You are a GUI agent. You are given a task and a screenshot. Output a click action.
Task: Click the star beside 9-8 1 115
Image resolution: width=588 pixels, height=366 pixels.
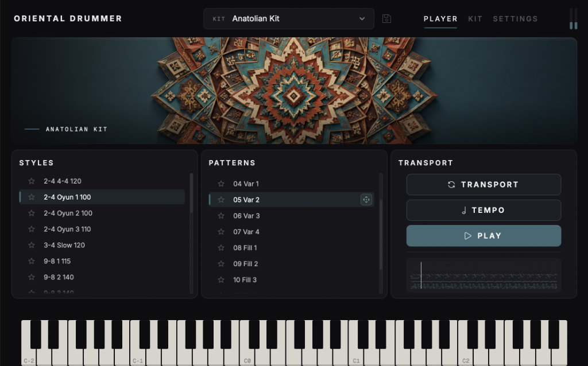pos(32,261)
